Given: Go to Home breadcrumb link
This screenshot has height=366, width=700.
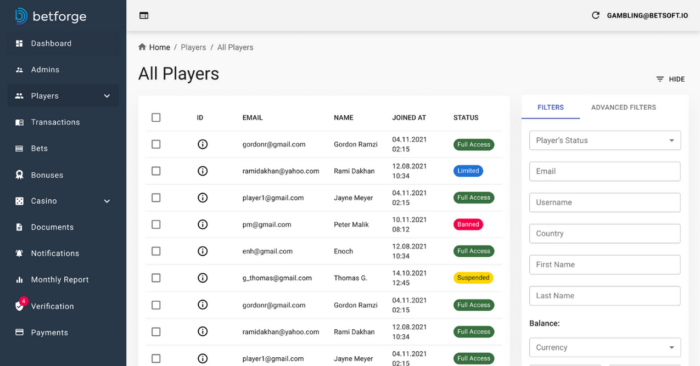Looking at the screenshot, I should pyautogui.click(x=159, y=47).
